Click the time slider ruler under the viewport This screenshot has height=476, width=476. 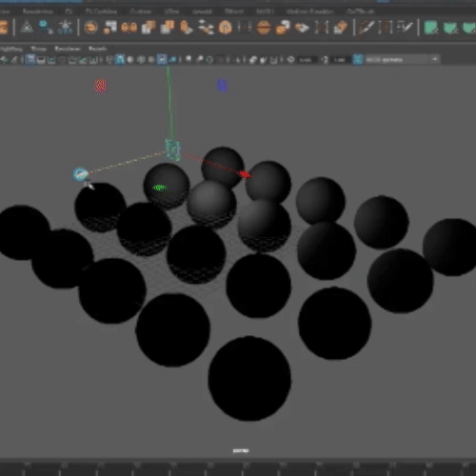(x=238, y=468)
